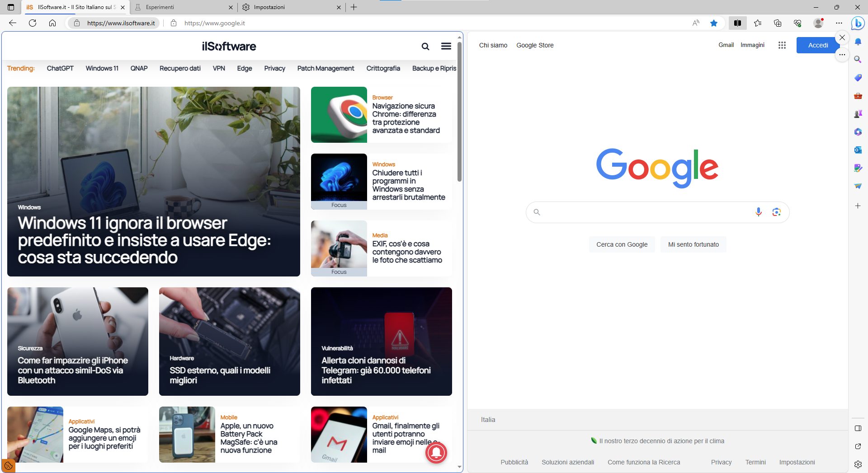
Task: Close the split screen Google pane
Action: pos(842,37)
